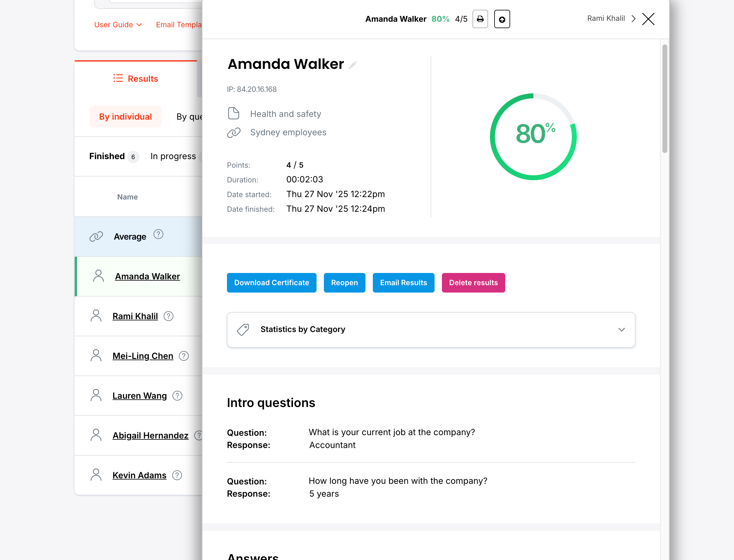The width and height of the screenshot is (734, 560).
Task: Expand Statistics by Category panel
Action: 621,330
